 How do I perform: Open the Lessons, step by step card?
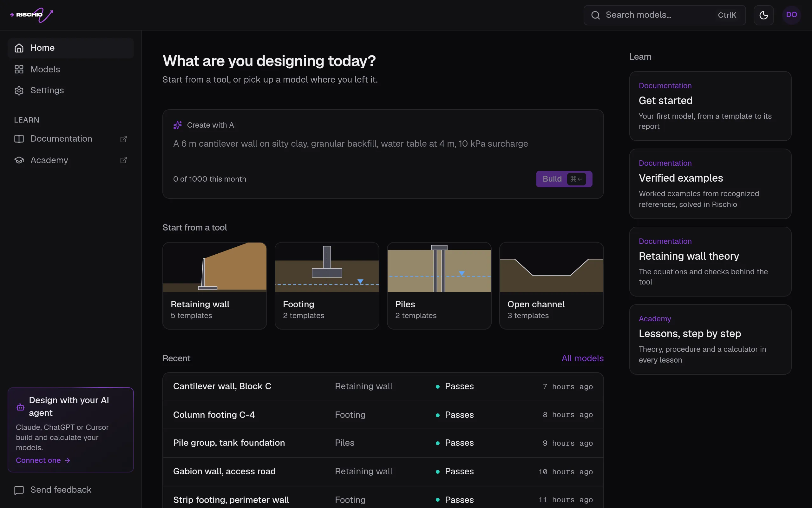pos(710,339)
